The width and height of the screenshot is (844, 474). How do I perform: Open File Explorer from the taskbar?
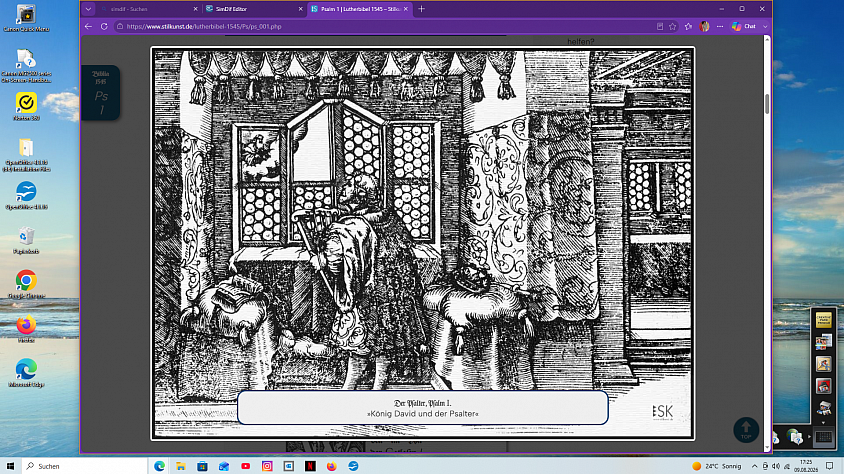tap(181, 466)
